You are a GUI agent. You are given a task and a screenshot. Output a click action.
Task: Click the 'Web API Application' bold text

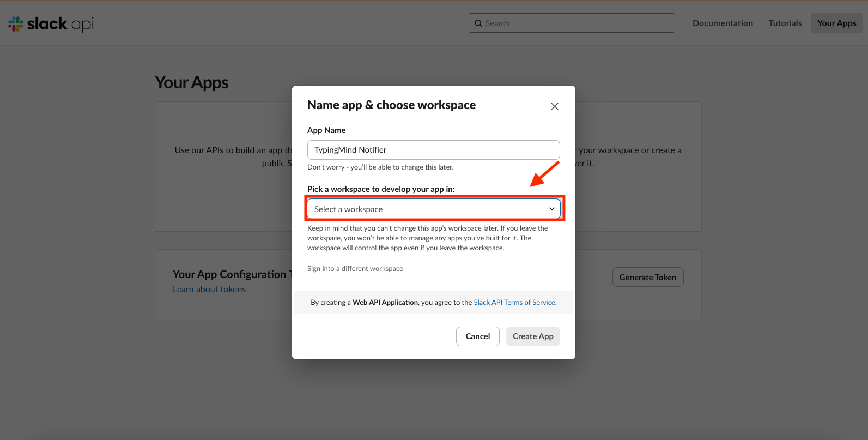[x=385, y=302]
